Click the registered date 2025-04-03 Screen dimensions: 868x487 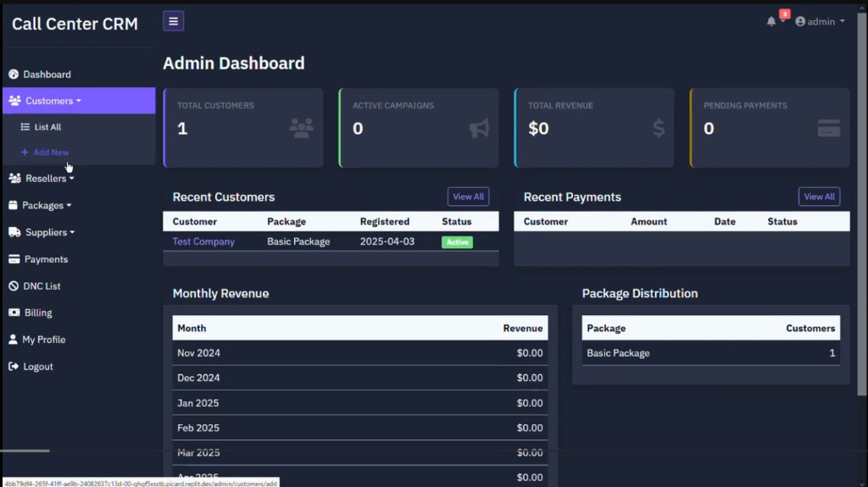click(x=387, y=241)
